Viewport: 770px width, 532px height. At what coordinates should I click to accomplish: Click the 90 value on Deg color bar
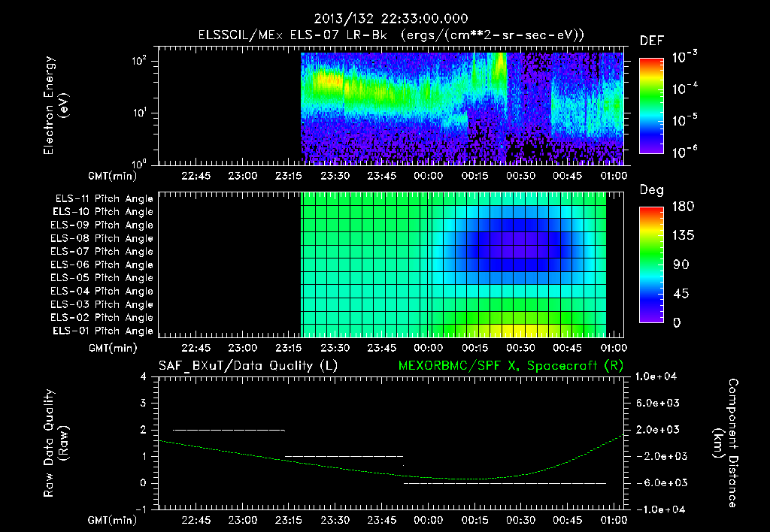pos(681,265)
